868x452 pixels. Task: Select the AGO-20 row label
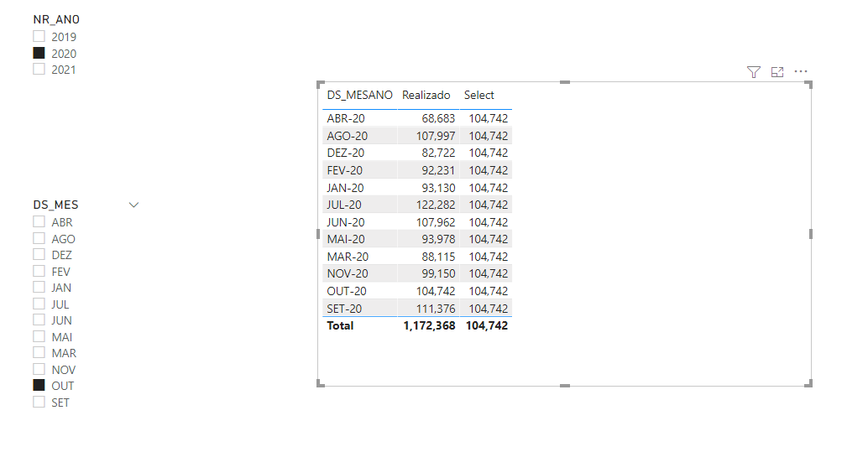(x=347, y=136)
